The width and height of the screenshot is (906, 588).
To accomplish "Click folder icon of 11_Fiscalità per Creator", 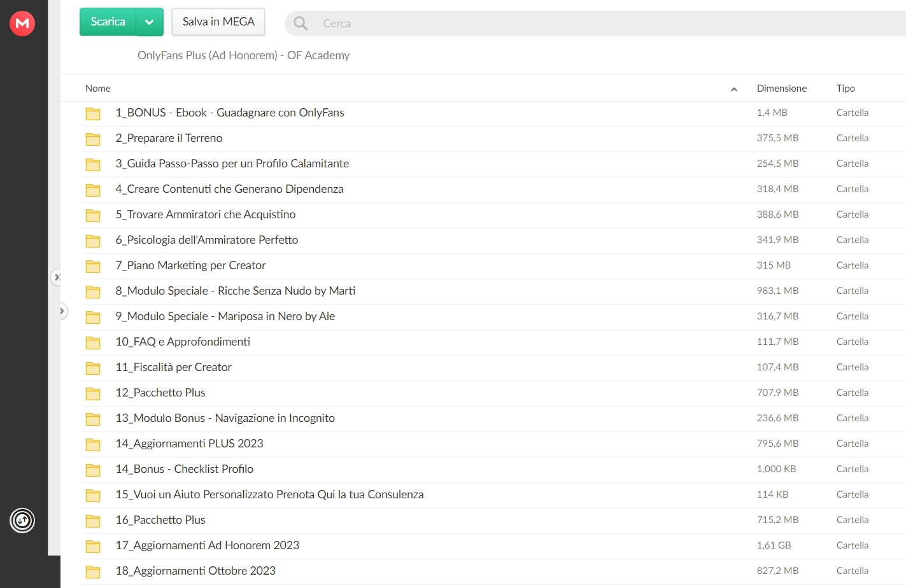I will [x=93, y=368].
